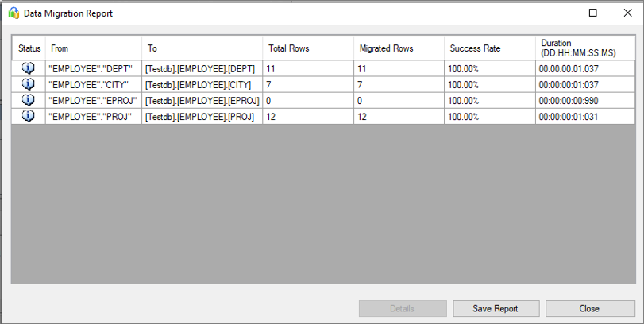Screen dimensions: 644x324
Task: Select the [Testdb].[EMPLOYEE].[CITY] destination cell
Action: pyautogui.click(x=202, y=85)
